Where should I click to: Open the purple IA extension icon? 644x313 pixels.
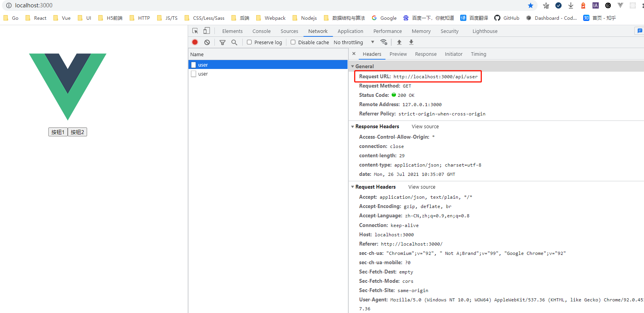pyautogui.click(x=596, y=5)
